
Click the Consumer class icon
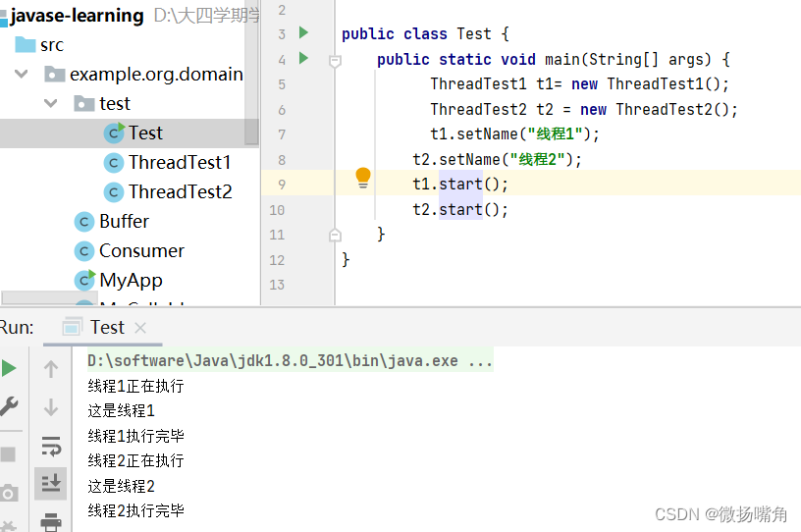(84, 251)
